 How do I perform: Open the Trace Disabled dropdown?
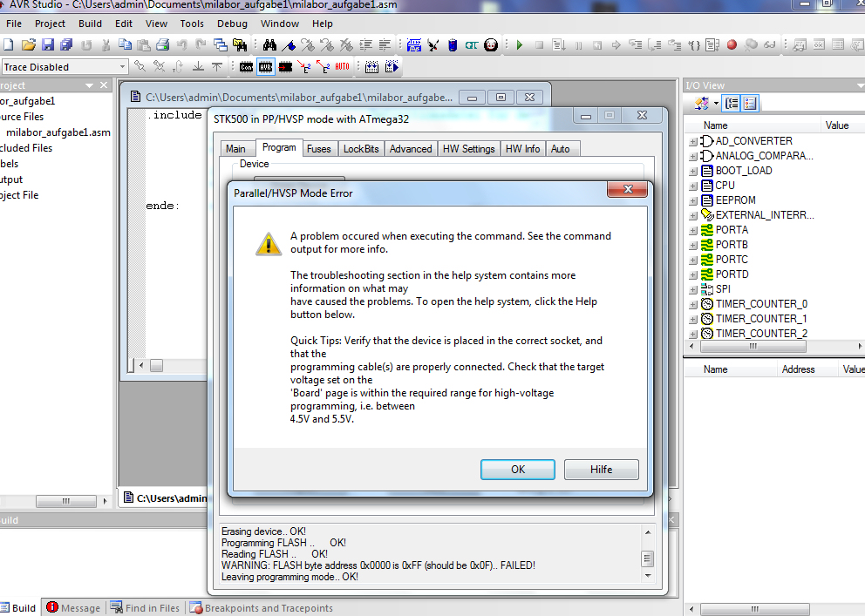122,67
